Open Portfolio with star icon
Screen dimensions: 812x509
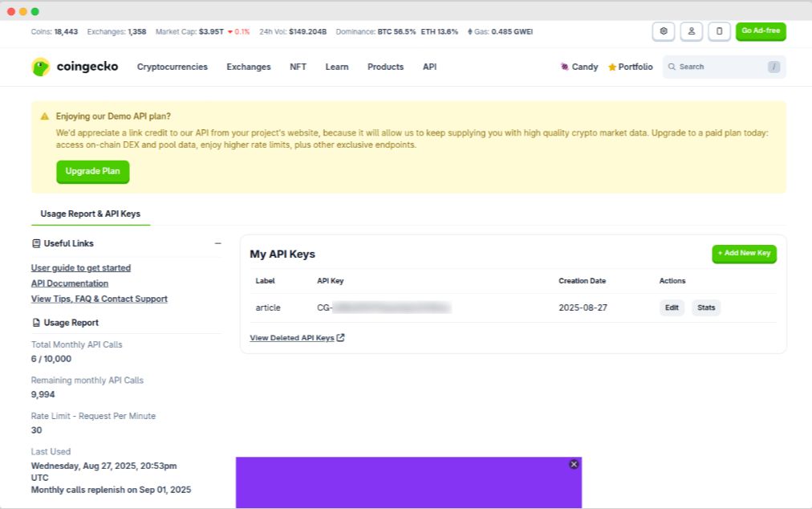tap(630, 67)
